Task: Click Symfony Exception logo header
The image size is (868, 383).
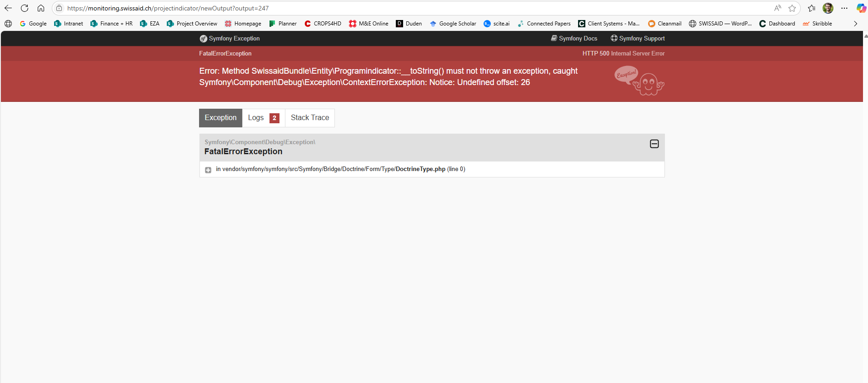Action: pos(229,39)
